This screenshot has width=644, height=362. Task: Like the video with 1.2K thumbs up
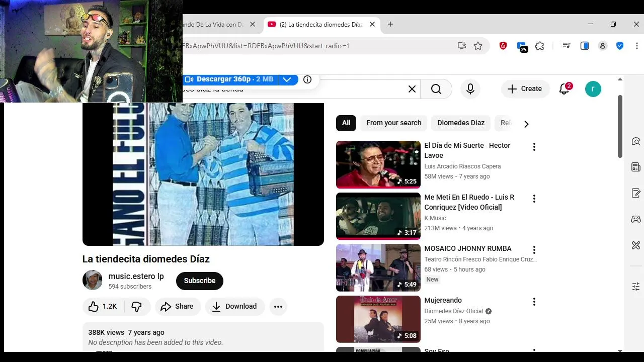click(x=103, y=307)
